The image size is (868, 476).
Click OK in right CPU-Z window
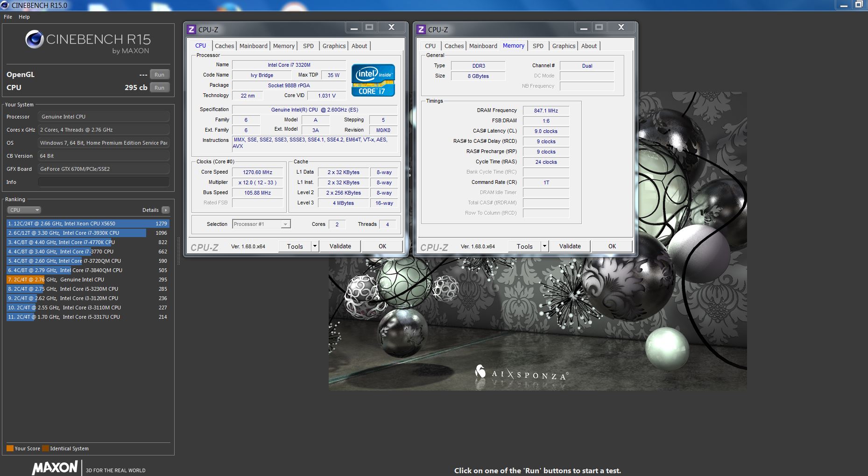click(x=612, y=246)
